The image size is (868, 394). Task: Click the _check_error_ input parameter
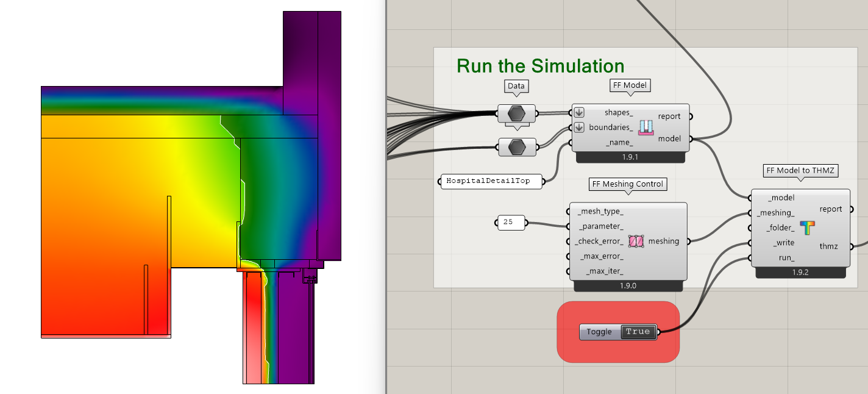point(599,242)
